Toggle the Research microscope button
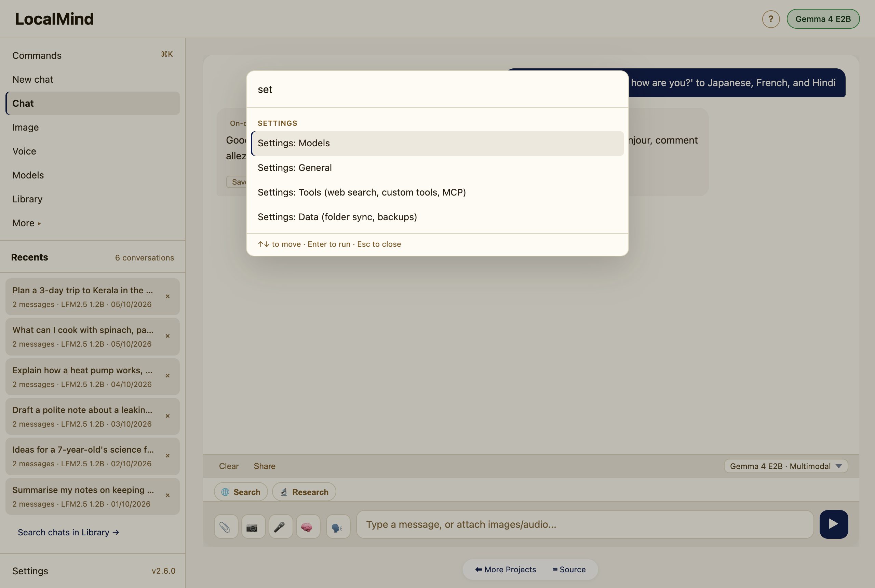 click(x=304, y=492)
